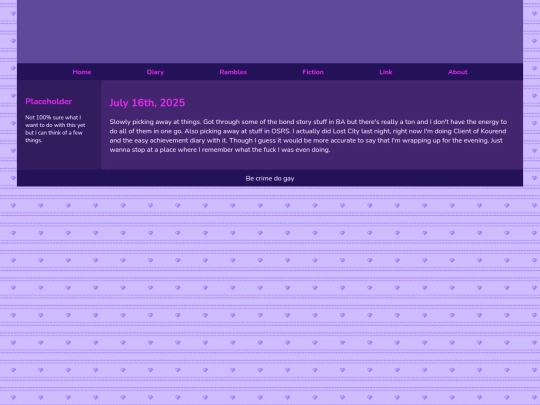Click the sidebar text 'Not 100% sure what I want'
Viewport: 540px width, 405px height.
[53, 121]
